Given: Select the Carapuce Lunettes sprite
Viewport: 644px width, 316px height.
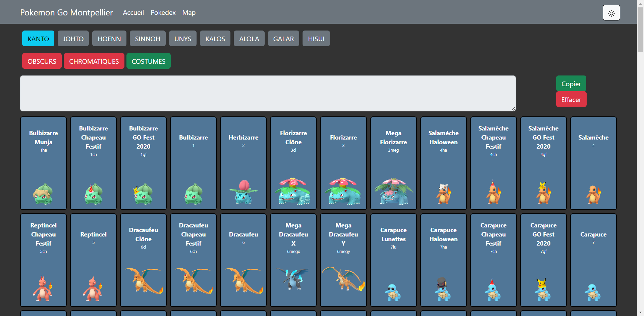Looking at the screenshot, I should click(x=393, y=292).
